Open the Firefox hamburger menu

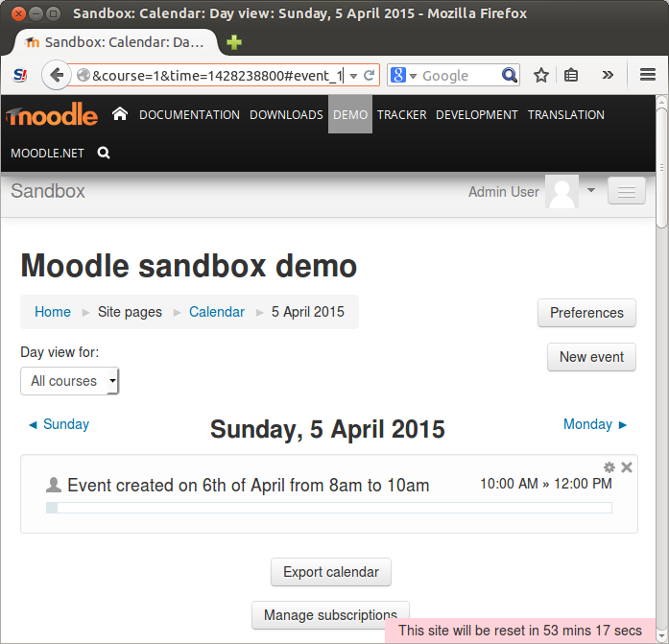[x=647, y=75]
